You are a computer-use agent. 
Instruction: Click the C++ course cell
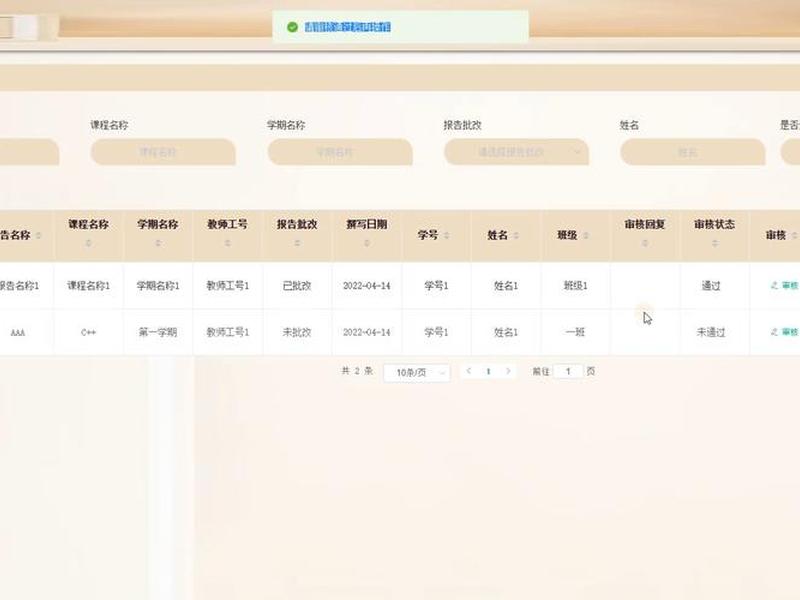(x=88, y=332)
